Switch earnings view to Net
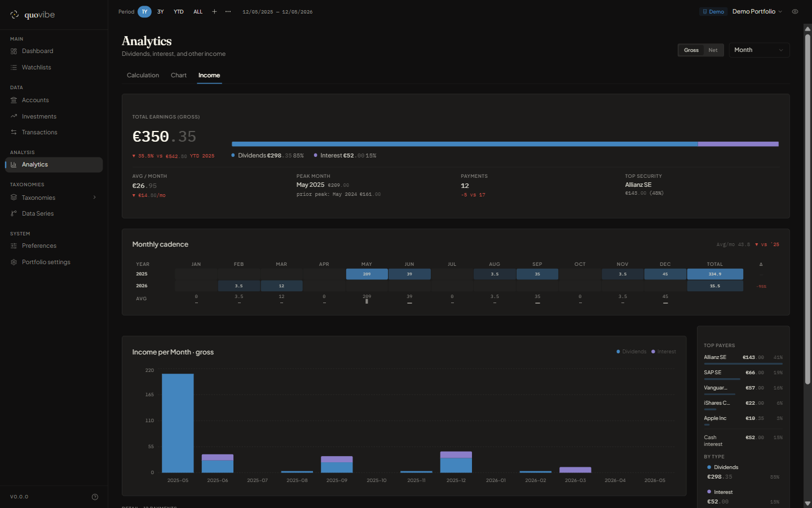Screen dimensions: 812x508 tap(713, 50)
